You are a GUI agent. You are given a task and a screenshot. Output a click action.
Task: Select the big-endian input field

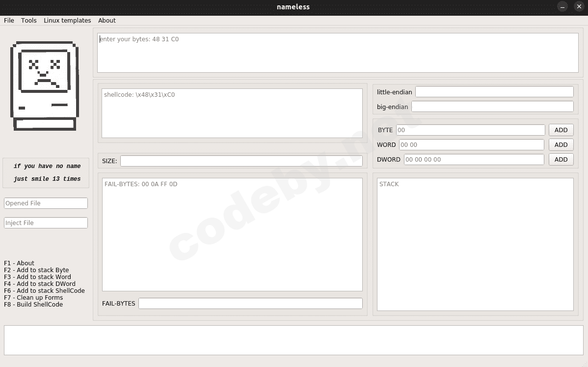click(492, 107)
